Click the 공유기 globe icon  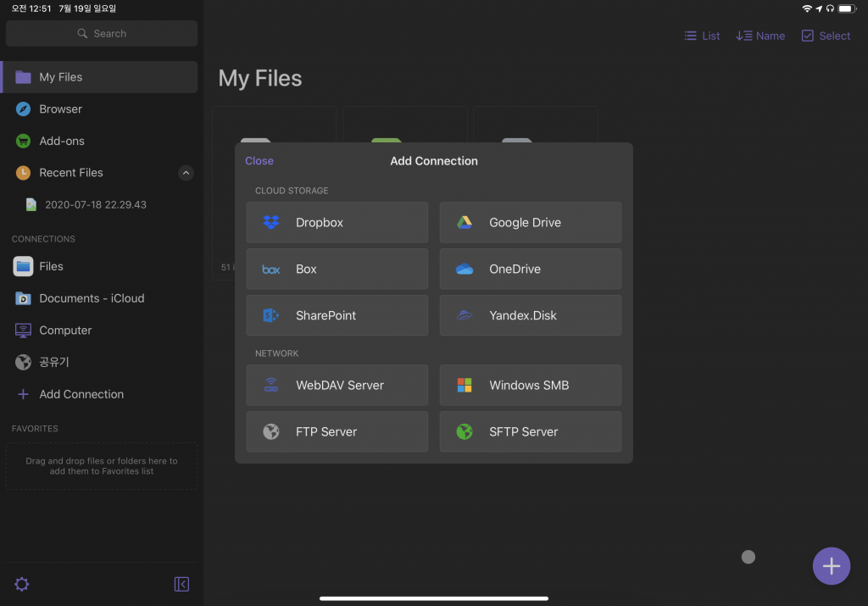[23, 363]
